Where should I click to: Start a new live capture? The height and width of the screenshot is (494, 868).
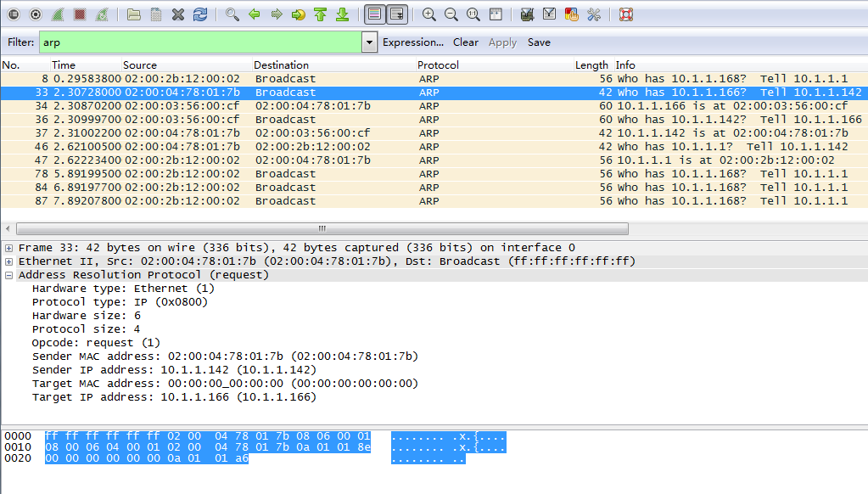point(58,14)
